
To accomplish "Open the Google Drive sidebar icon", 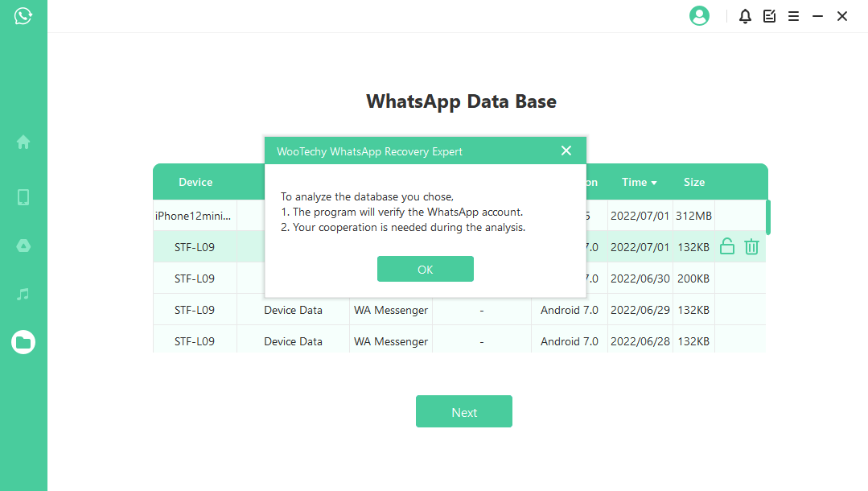I will pos(23,245).
